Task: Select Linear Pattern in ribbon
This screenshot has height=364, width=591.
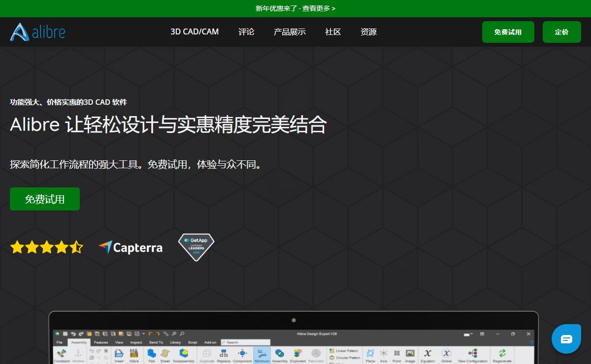Action: point(343,351)
